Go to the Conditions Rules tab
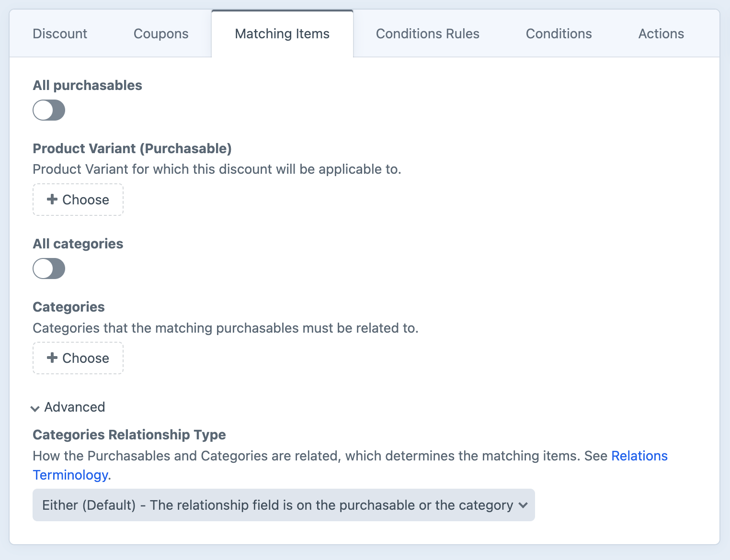The height and width of the screenshot is (560, 730). pyautogui.click(x=427, y=34)
